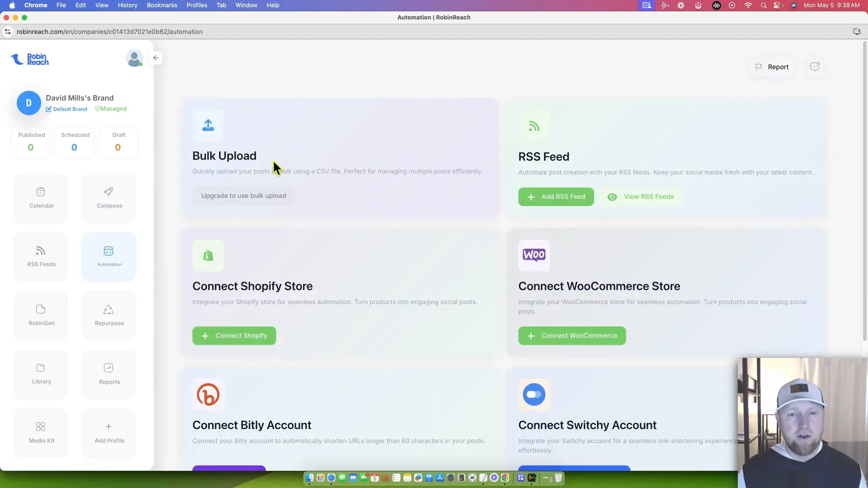Open the Repurpose recycle tile
The width and height of the screenshot is (868, 488).
click(x=109, y=315)
